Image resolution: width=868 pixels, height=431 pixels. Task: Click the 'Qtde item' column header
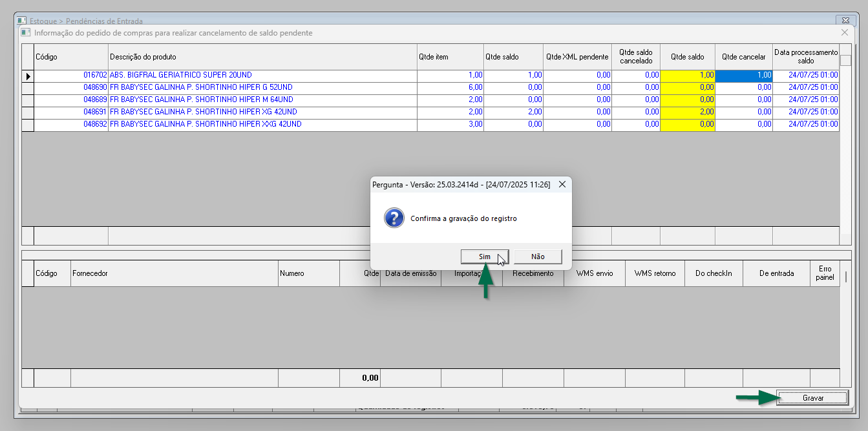(x=450, y=57)
